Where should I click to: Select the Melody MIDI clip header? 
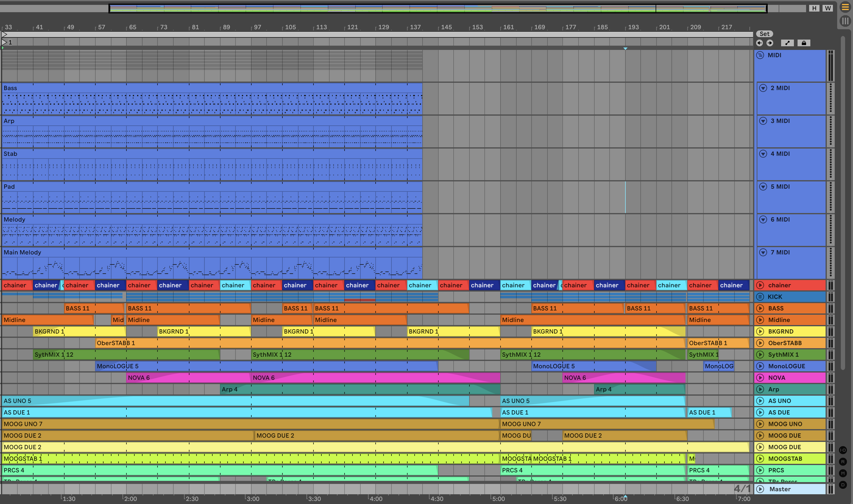pos(212,219)
